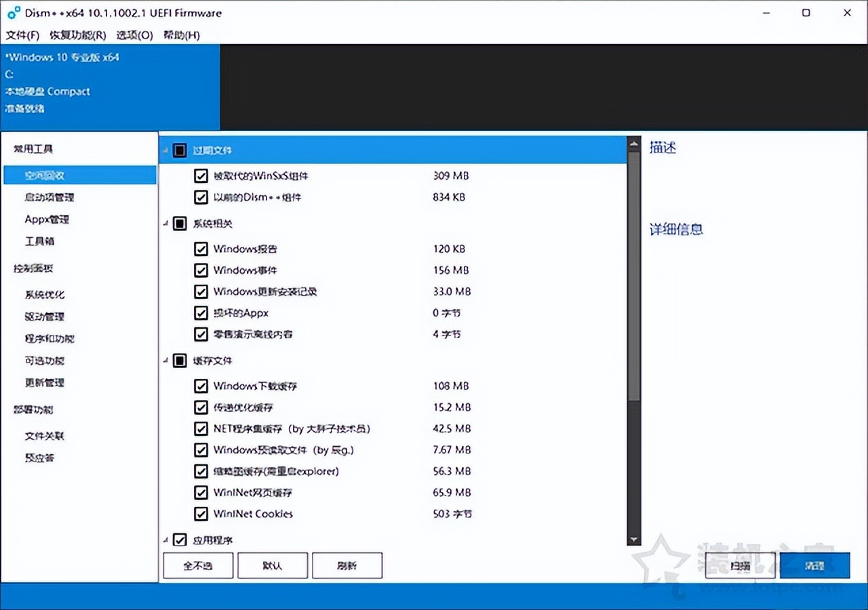Open the 帮助(H) menu
868x610 pixels.
tap(182, 35)
